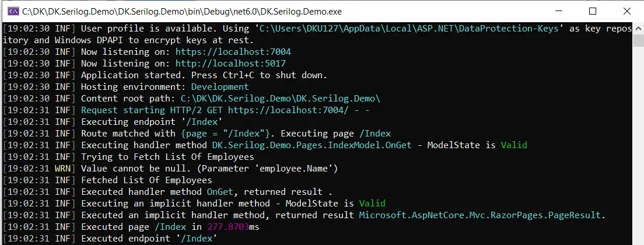This screenshot has width=644, height=245.
Task: Click the 'Development' hosting environment text
Action: click(x=220, y=87)
